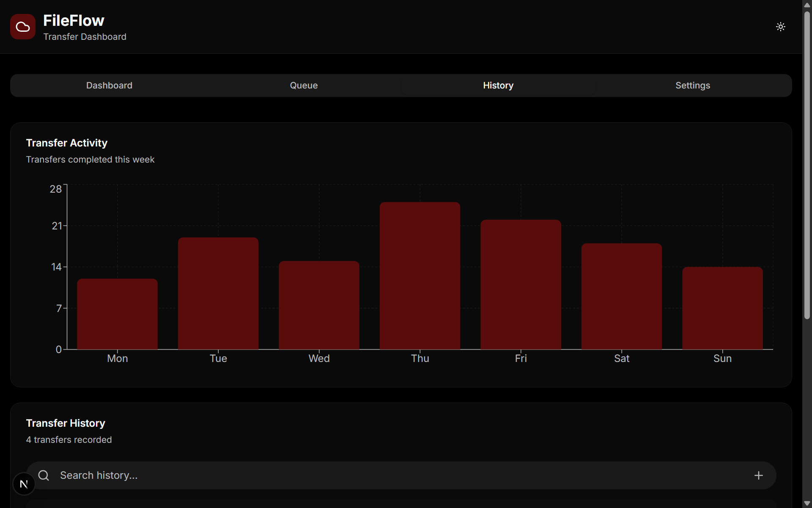Click the Friday bar in Transfer Activity
The height and width of the screenshot is (508, 812).
pos(521,284)
